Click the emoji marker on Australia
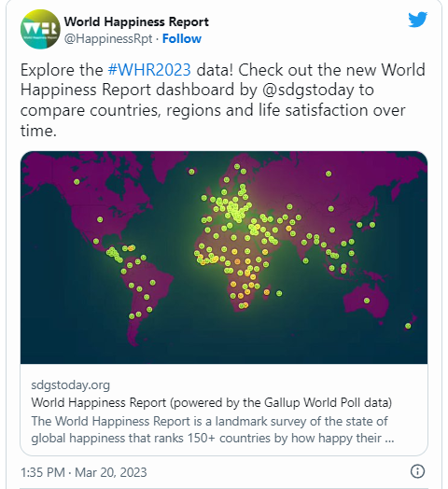This screenshot has width=448, height=489. [367, 300]
